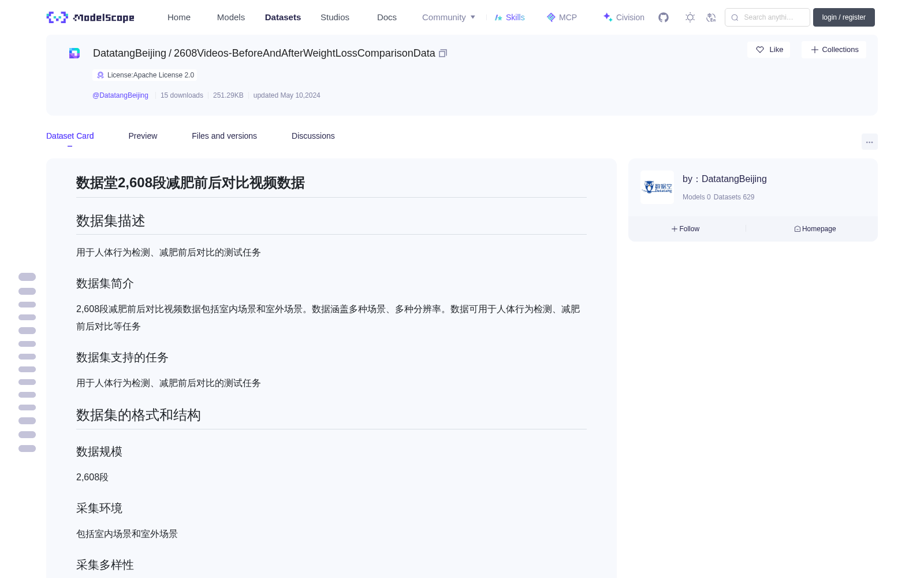This screenshot has height=578, width=924.
Task: Open the three-dot more options button
Action: click(x=869, y=142)
